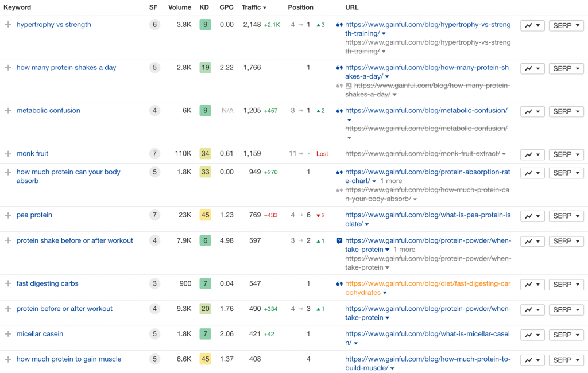The width and height of the screenshot is (588, 373).
Task: Toggle sorting on the Traffic column header
Action: (x=254, y=7)
